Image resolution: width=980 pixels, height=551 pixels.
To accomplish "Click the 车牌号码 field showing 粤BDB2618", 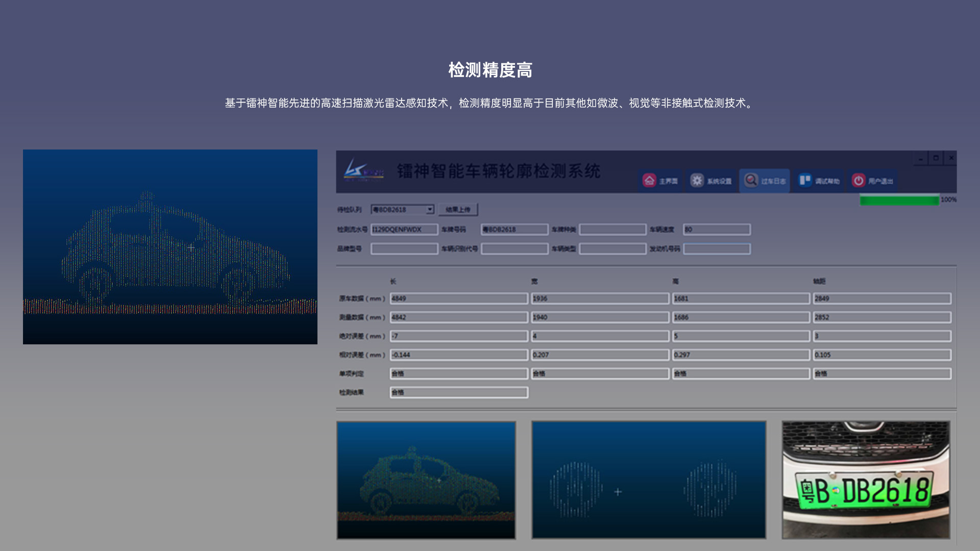I will 514,230.
